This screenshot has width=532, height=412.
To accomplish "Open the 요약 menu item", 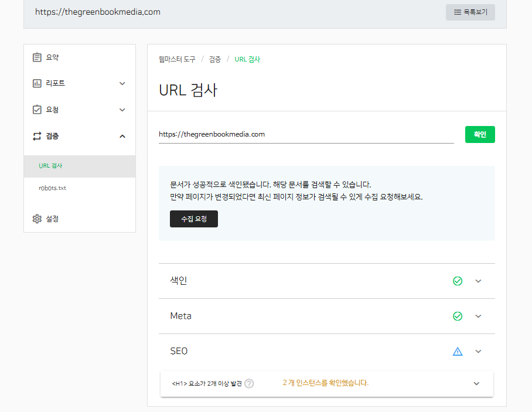I will (80, 57).
